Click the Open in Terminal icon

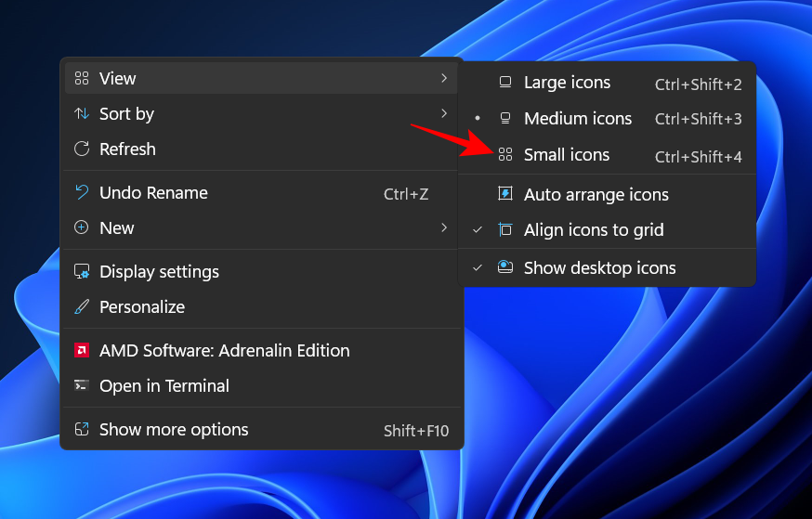(x=82, y=386)
